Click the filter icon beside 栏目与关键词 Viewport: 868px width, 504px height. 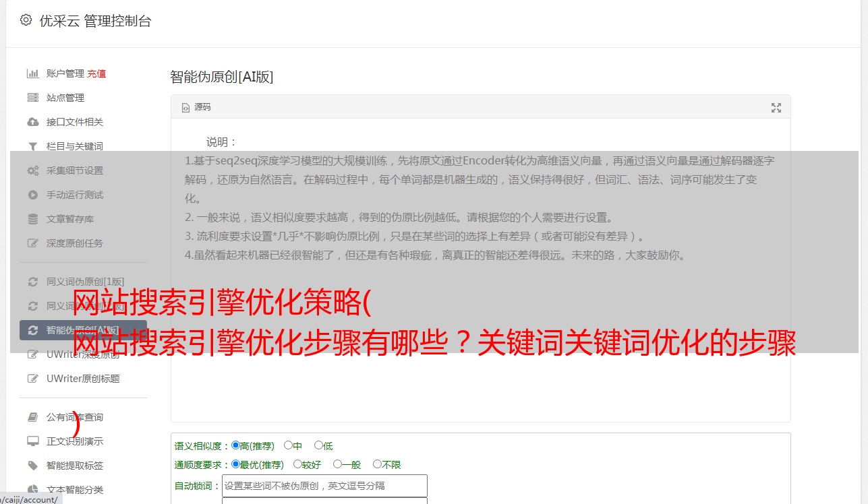click(32, 146)
